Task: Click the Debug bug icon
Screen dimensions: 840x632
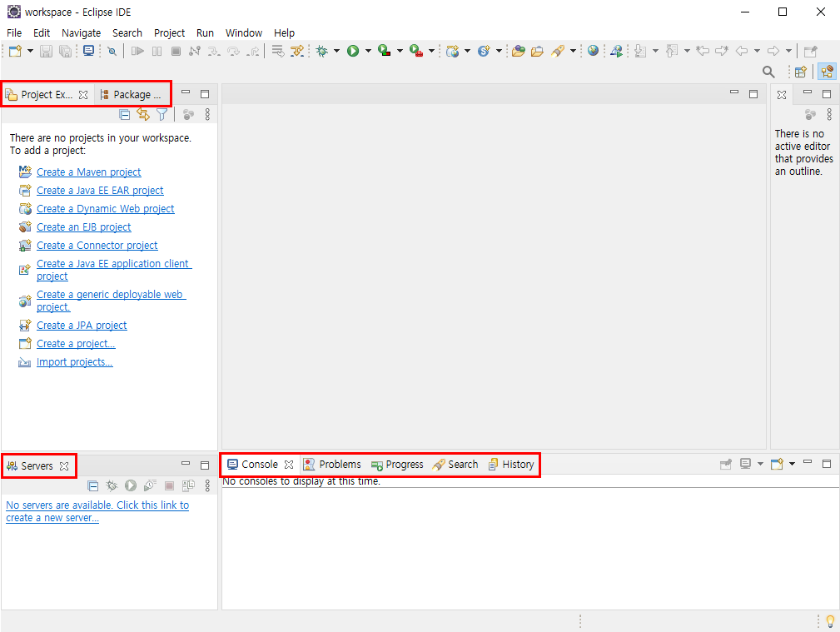Action: [322, 51]
